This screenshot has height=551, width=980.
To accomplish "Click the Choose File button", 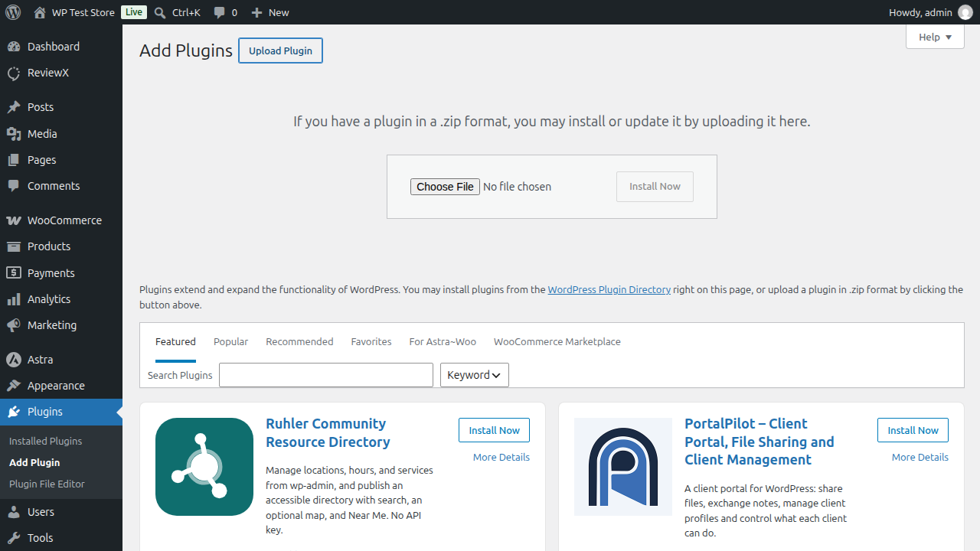I will [x=445, y=187].
